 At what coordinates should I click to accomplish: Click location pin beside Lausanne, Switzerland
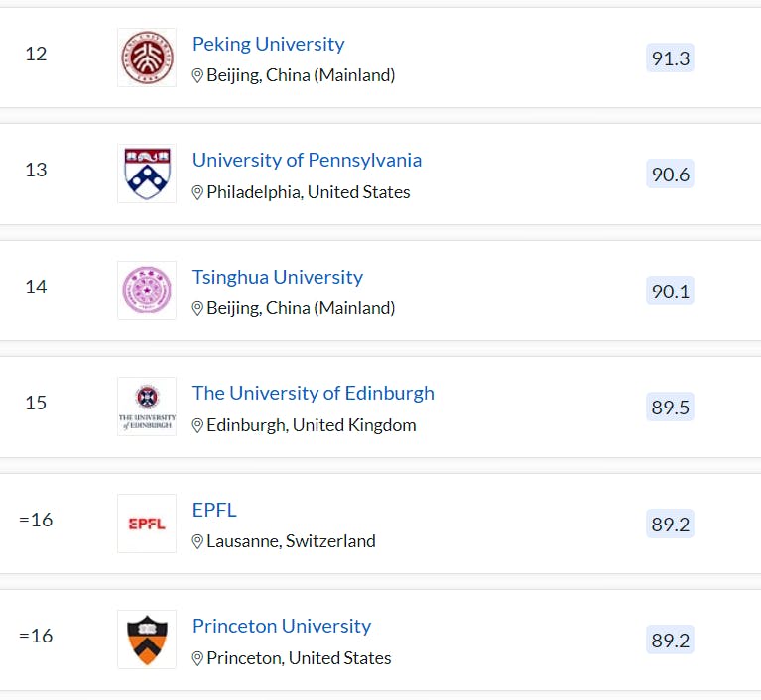click(197, 542)
